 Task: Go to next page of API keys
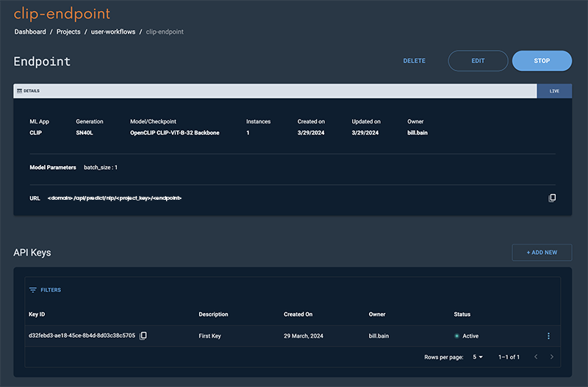pyautogui.click(x=552, y=357)
